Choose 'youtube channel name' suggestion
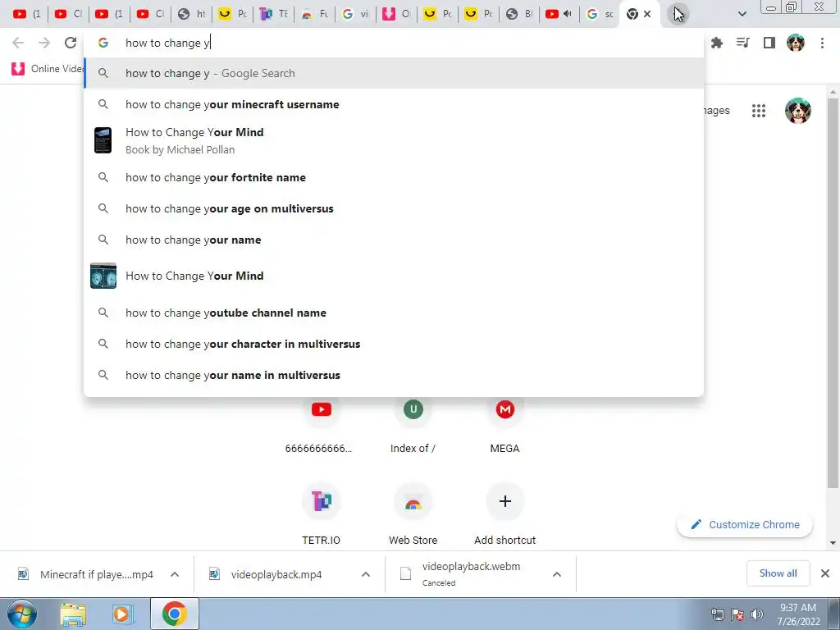Viewport: 840px width, 630px height. 394,313
